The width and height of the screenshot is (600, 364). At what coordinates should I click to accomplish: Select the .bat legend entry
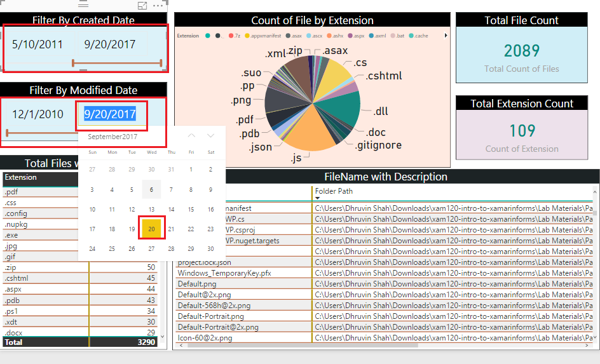pos(398,36)
